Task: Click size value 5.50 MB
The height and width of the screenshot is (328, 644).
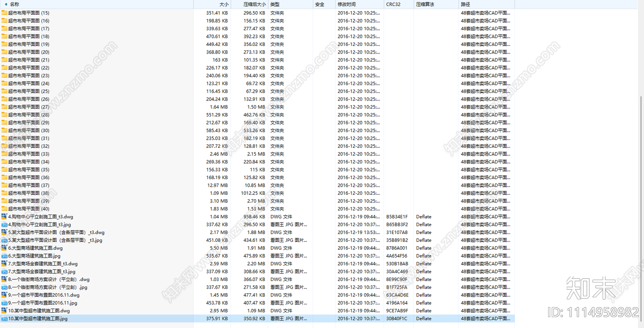Action: coord(219,248)
